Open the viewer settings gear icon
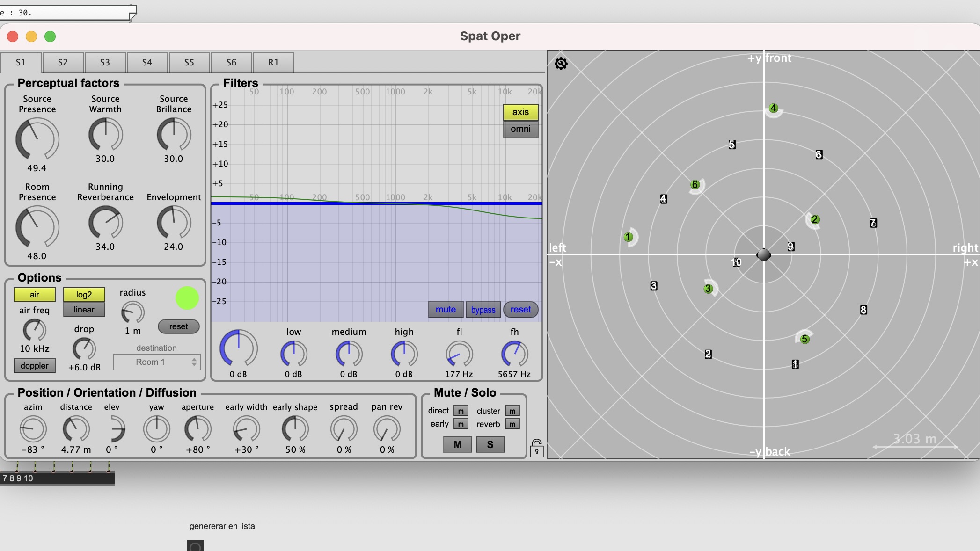The height and width of the screenshot is (551, 980). tap(561, 64)
